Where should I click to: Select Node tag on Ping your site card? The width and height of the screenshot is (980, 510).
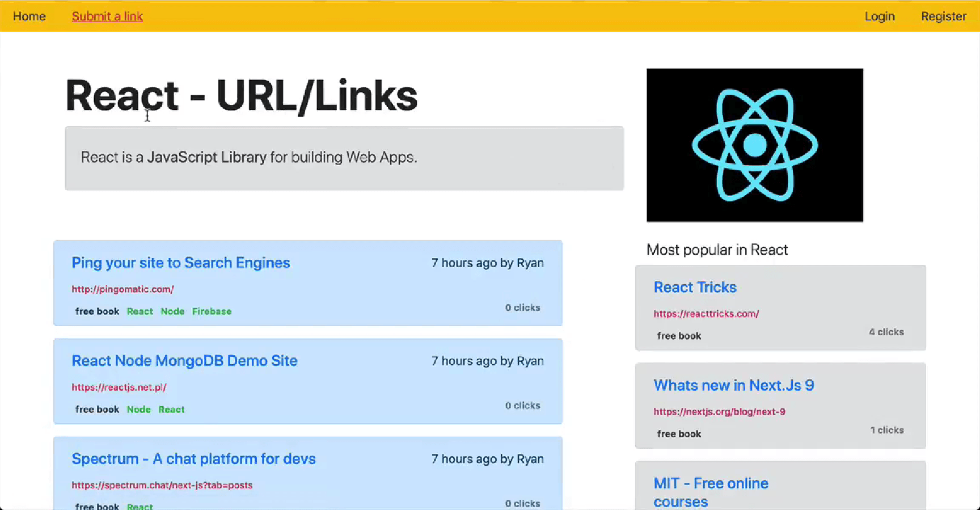(x=172, y=311)
